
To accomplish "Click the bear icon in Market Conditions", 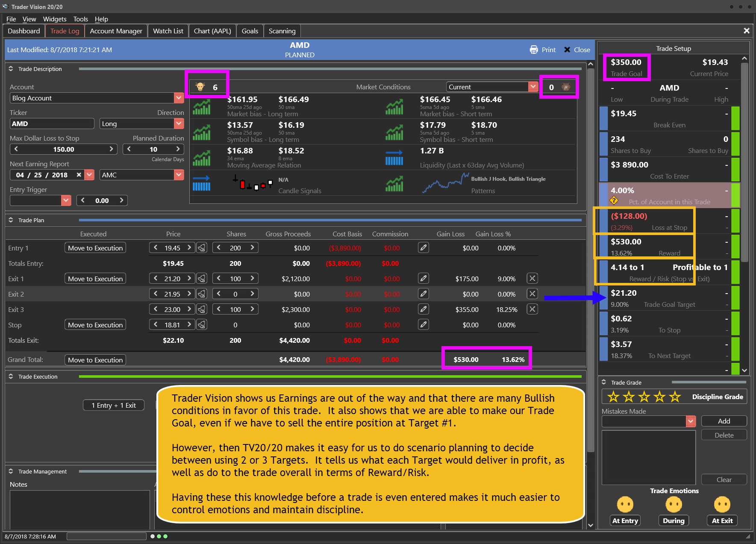I will (566, 87).
